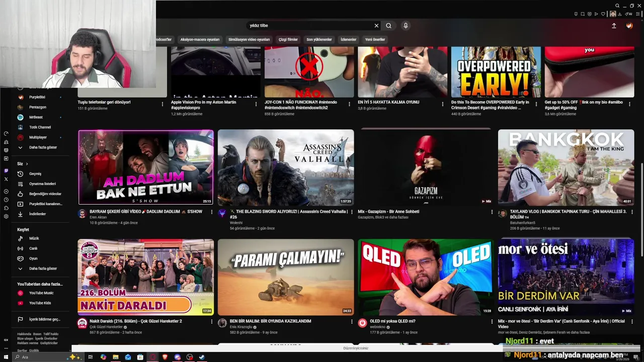644x362 pixels.
Task: Open 'Canlı' live under Keşfet
Action: tap(39, 248)
